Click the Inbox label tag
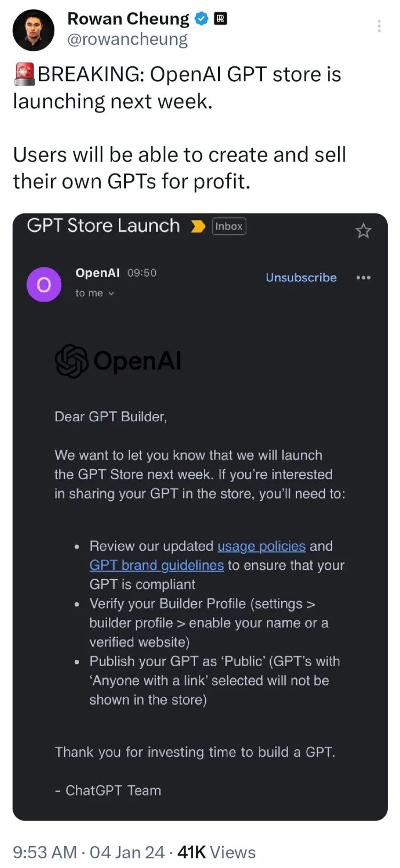The image size is (400, 868). 229,226
